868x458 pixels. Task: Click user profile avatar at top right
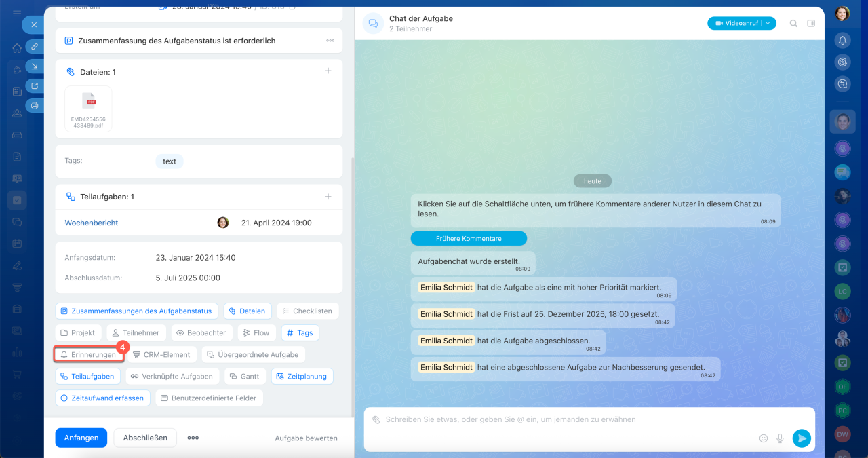point(842,13)
